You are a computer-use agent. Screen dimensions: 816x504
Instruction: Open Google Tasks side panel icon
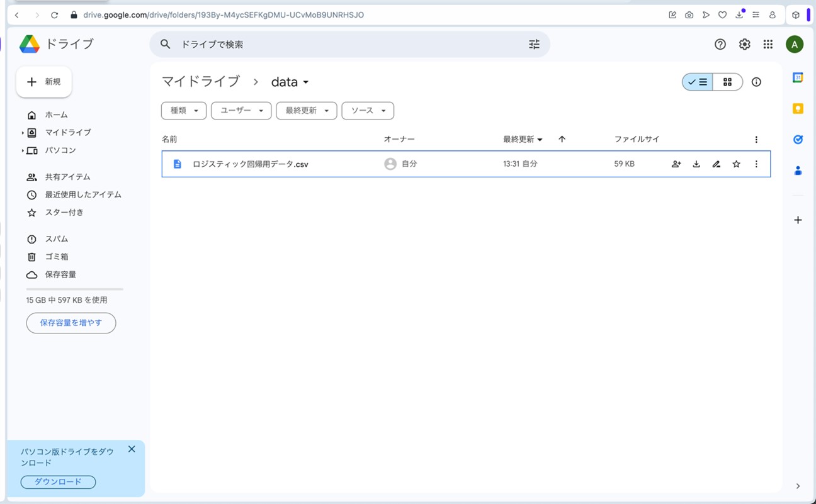798,140
